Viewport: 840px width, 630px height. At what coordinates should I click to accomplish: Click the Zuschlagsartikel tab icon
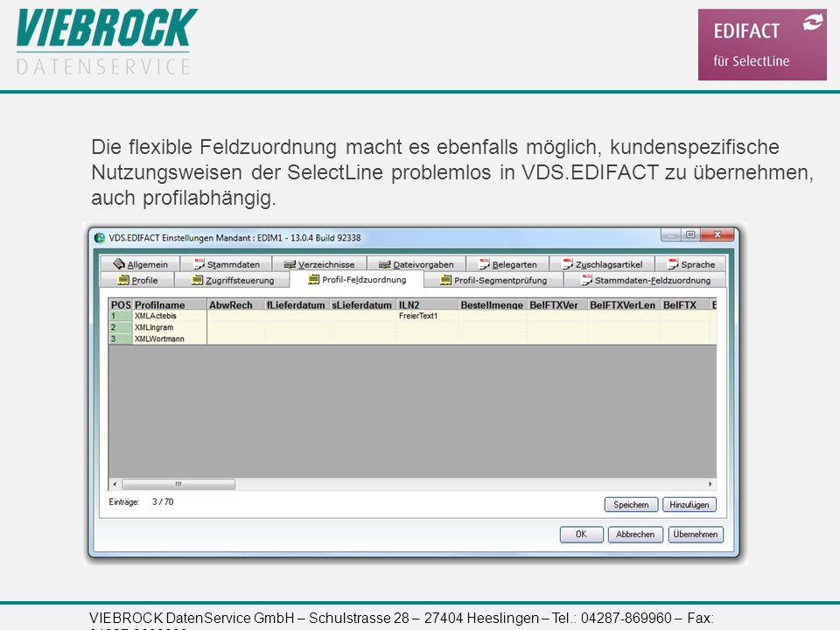pos(567,263)
